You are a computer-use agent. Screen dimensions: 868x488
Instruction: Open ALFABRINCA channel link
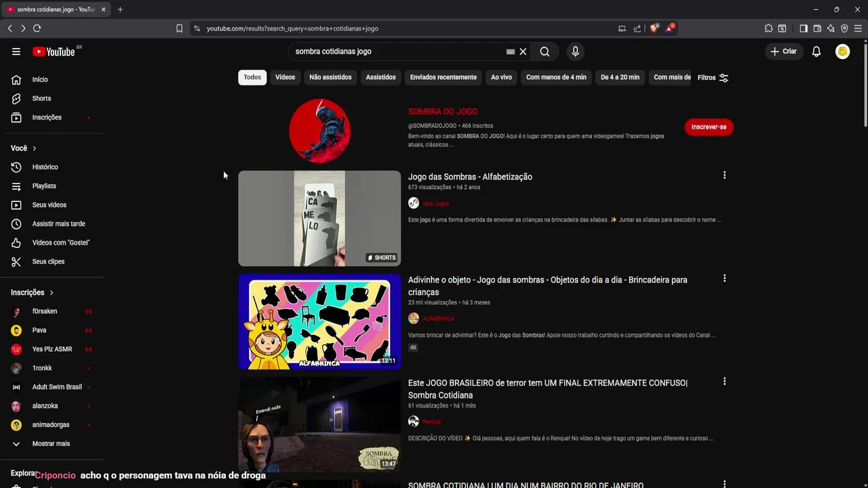tap(438, 319)
